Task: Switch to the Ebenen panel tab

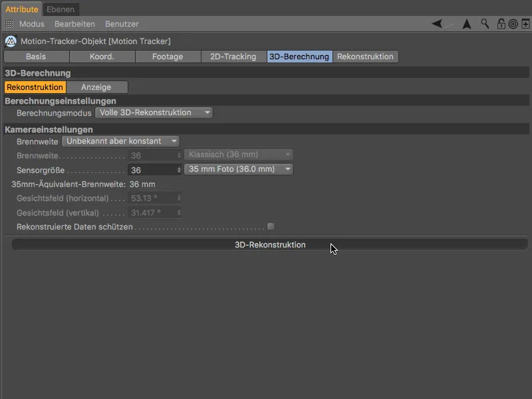Action: click(61, 9)
